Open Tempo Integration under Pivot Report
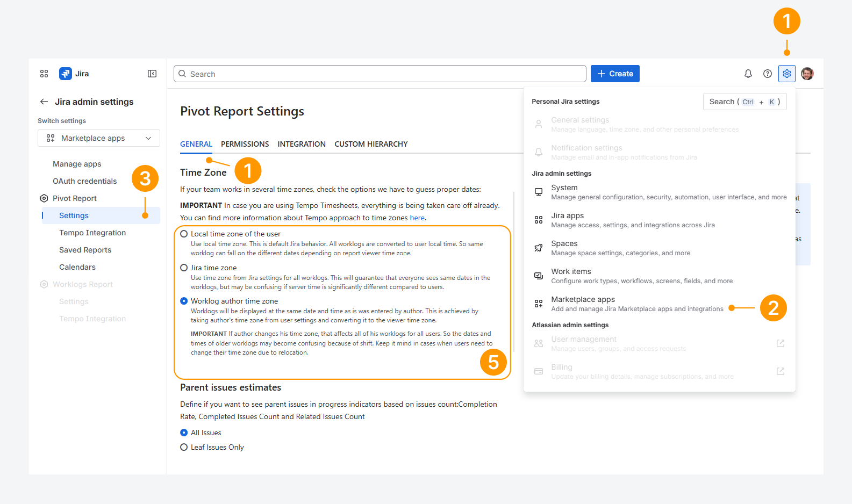This screenshot has height=504, width=852. pos(92,233)
